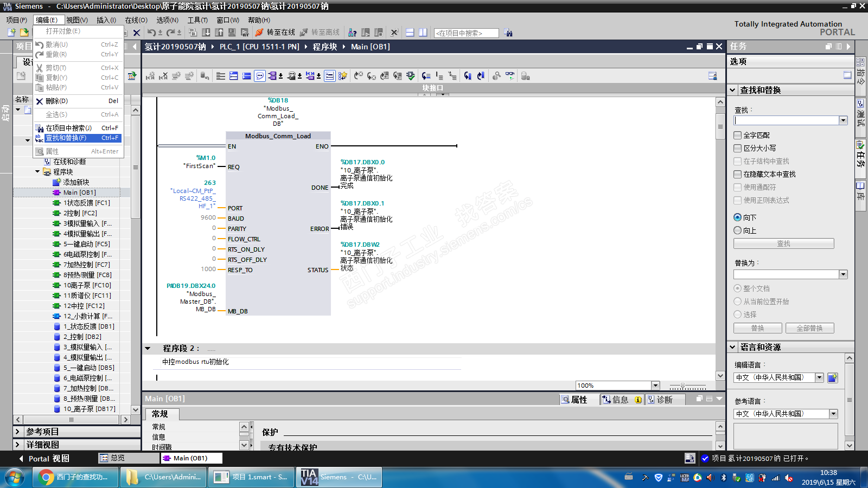Click the open project folder icon
868x488 pixels.
[24, 33]
